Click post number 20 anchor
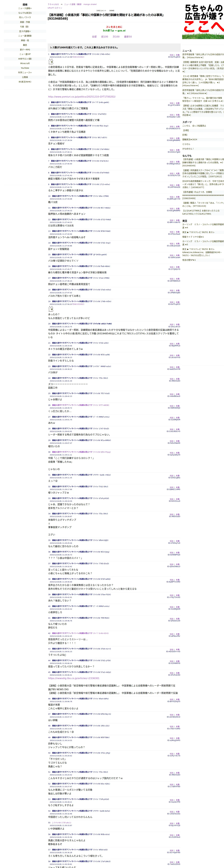 click(x=49, y=324)
